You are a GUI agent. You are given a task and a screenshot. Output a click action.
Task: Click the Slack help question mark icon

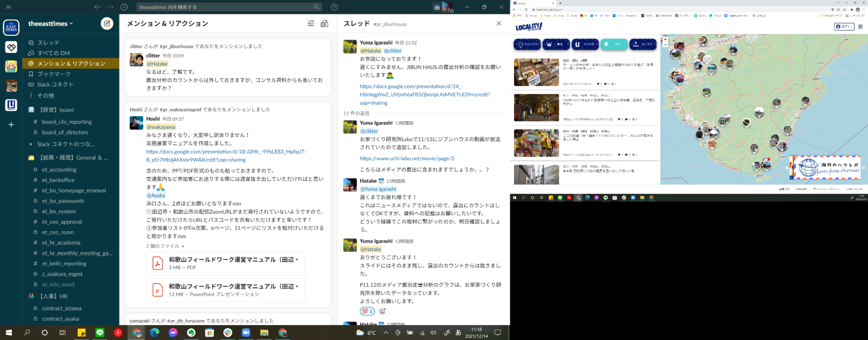334,7
